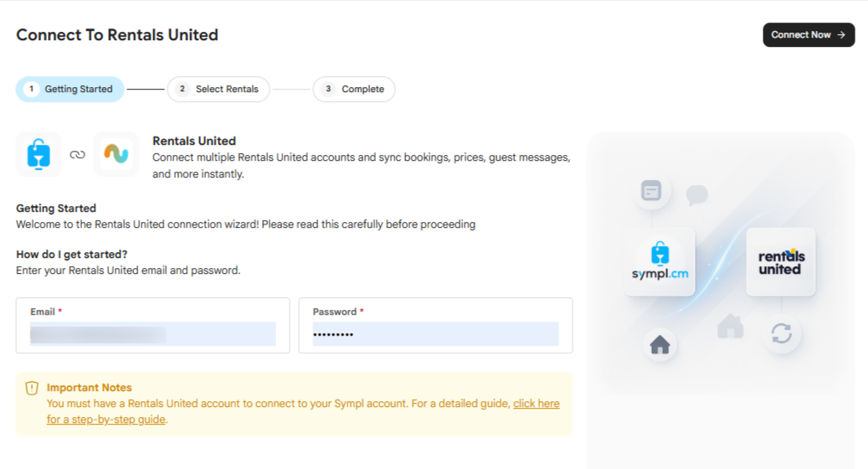
Task: Focus the Email input field
Action: tap(153, 334)
